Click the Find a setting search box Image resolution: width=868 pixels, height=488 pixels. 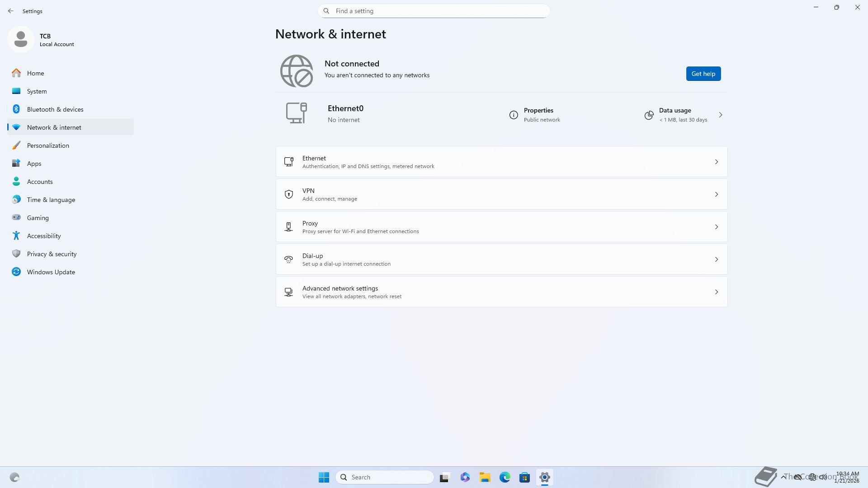[434, 11]
